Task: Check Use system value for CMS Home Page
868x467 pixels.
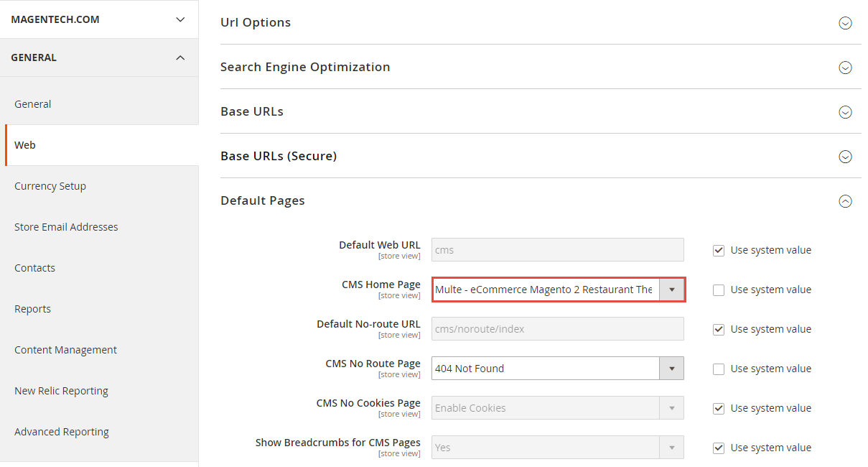Action: pyautogui.click(x=718, y=290)
